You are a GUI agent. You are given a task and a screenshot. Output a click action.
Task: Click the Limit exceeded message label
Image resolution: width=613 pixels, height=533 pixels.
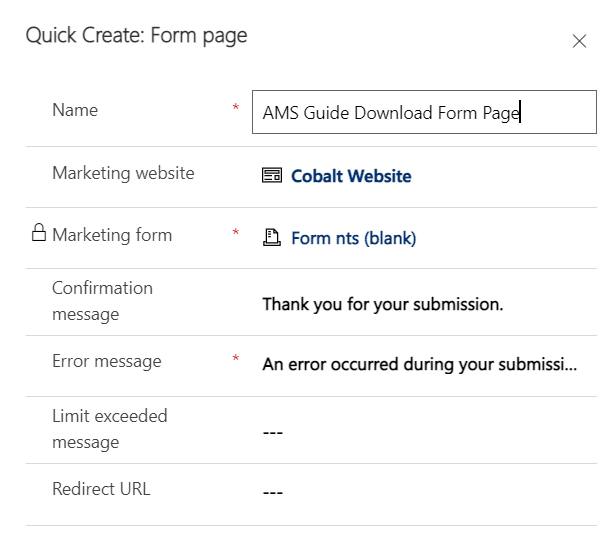(109, 429)
